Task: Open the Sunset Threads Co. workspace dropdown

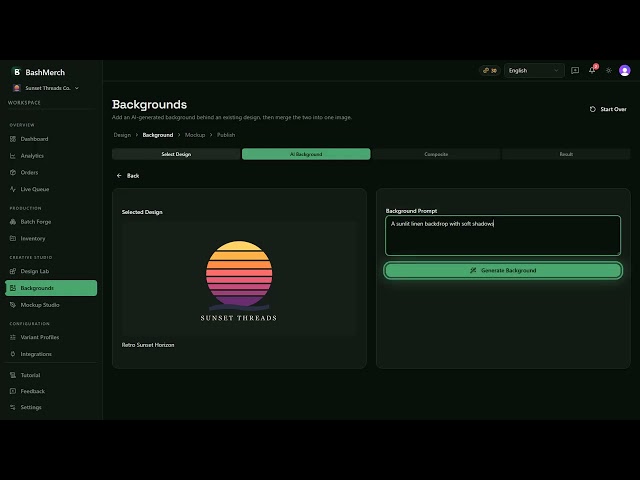Action: tap(46, 88)
